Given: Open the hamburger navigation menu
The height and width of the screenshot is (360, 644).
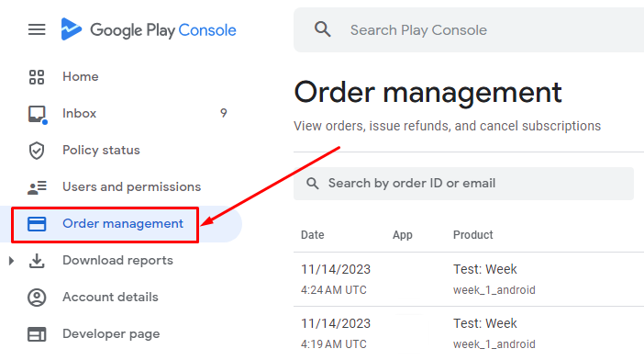Looking at the screenshot, I should pyautogui.click(x=37, y=29).
